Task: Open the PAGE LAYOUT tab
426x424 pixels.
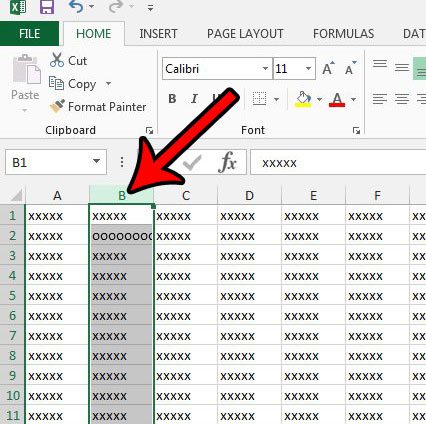Action: pos(245,34)
